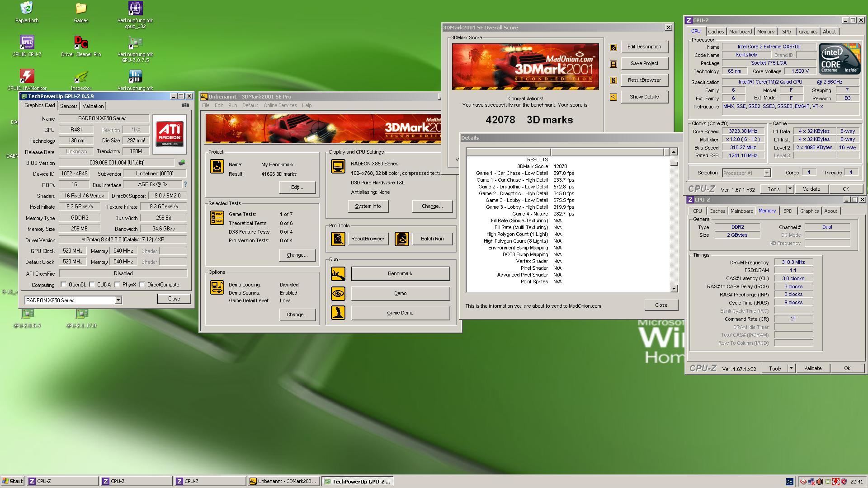Switch to Sensors tab in GPU-Z
Image resolution: width=868 pixels, height=488 pixels.
click(x=69, y=106)
